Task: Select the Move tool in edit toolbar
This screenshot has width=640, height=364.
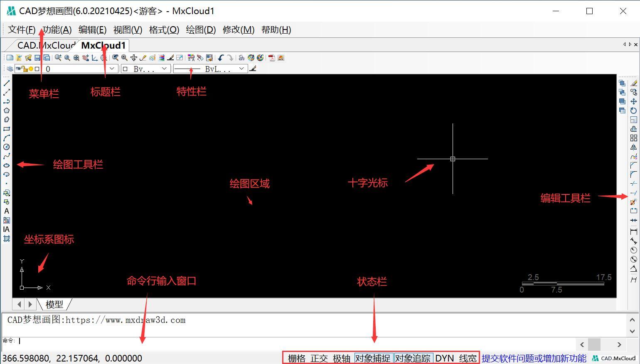Action: [634, 101]
